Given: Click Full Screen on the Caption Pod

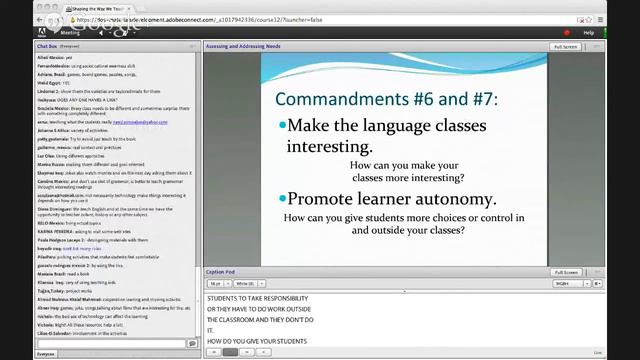Looking at the screenshot, I should click(x=566, y=272).
